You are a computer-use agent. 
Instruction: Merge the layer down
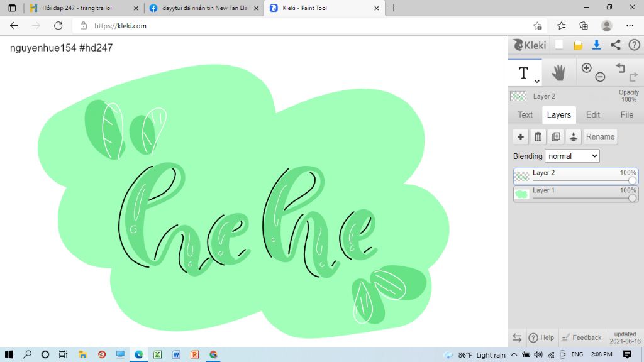pyautogui.click(x=574, y=136)
